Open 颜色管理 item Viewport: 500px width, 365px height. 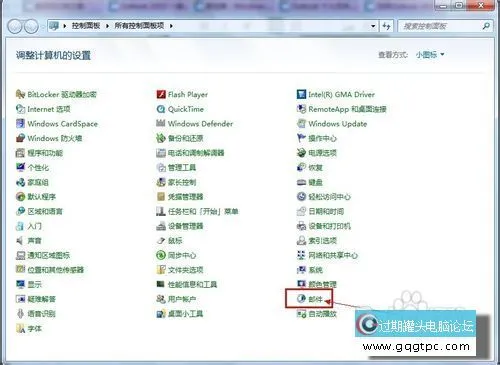(x=317, y=284)
